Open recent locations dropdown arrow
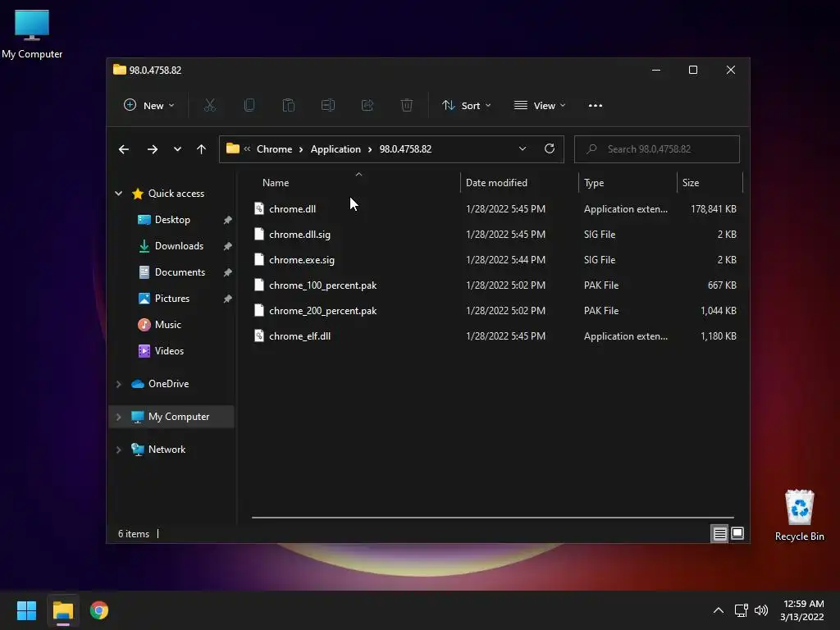This screenshot has height=630, width=840. tap(177, 149)
